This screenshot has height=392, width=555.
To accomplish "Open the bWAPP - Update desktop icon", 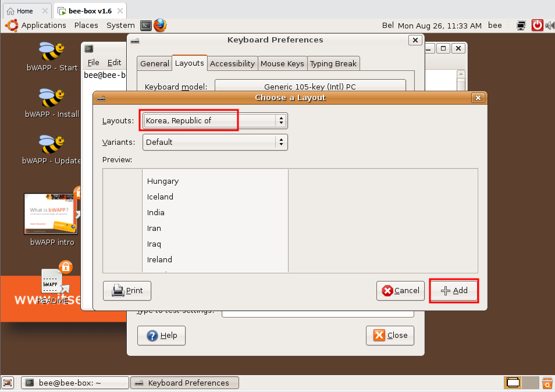I will point(52,149).
